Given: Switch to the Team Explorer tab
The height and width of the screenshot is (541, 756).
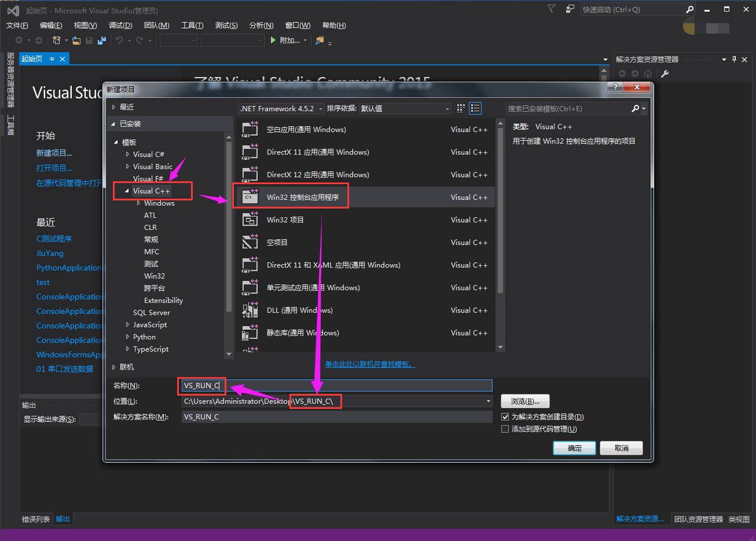Looking at the screenshot, I should 699,519.
